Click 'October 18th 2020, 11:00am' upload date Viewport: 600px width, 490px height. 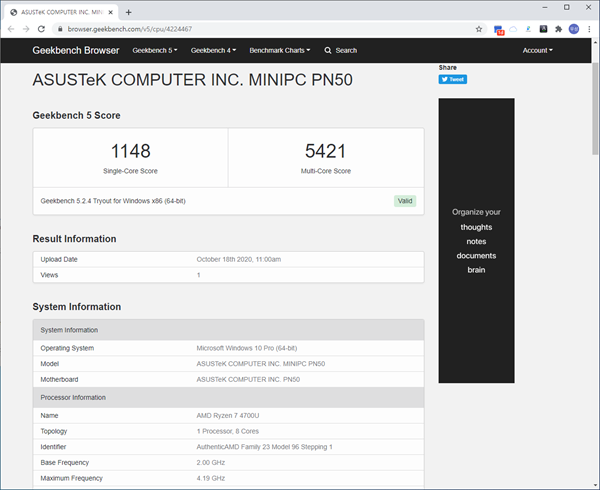(x=239, y=259)
